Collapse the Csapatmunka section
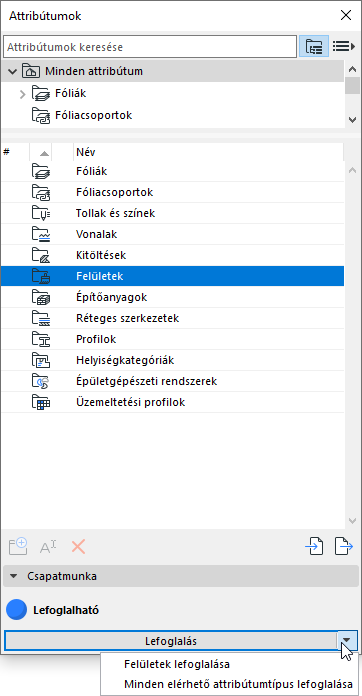The height and width of the screenshot is (696, 362). tap(14, 576)
